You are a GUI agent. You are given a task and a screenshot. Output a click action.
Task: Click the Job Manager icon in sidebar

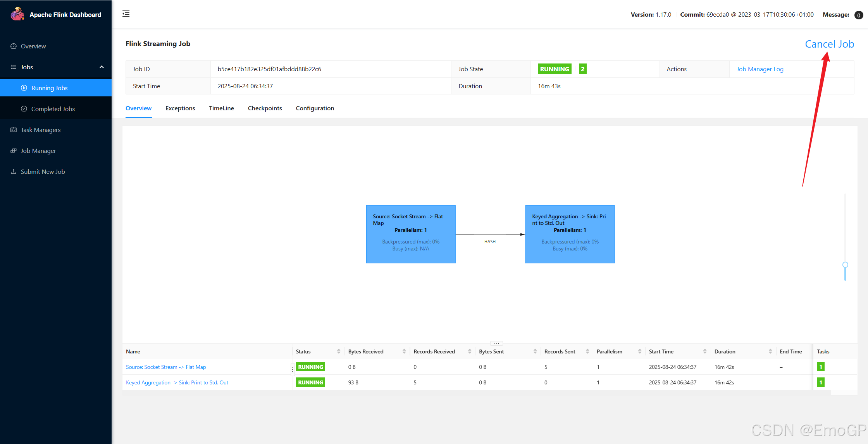[14, 151]
